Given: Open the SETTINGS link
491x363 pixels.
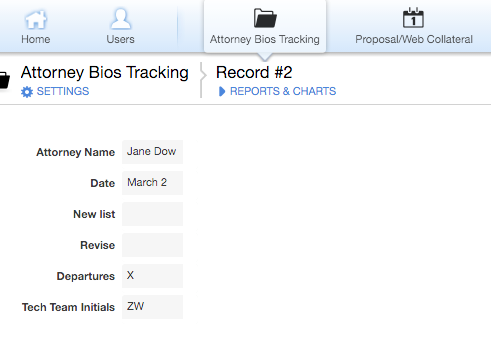Looking at the screenshot, I should click(63, 91).
